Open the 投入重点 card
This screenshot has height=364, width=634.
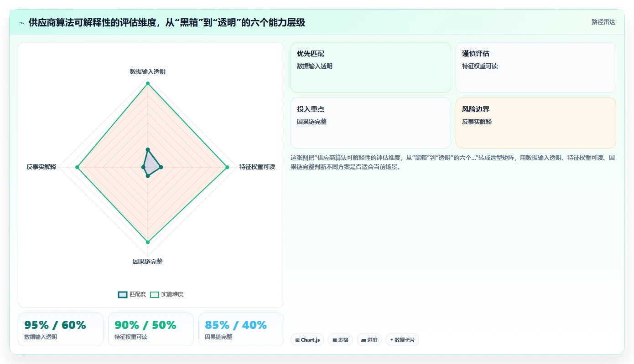370,123
